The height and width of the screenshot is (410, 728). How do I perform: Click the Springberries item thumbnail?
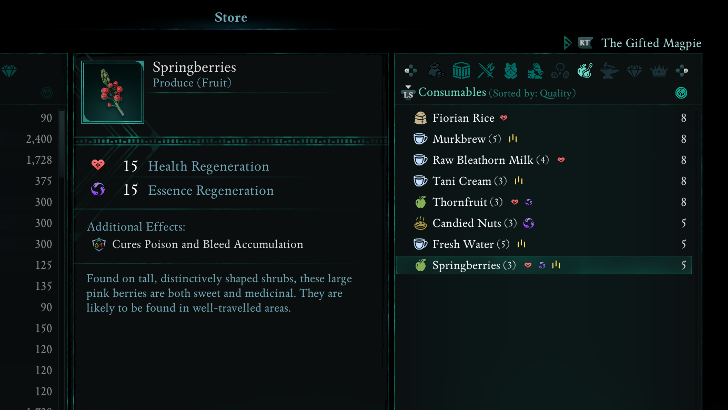point(111,90)
